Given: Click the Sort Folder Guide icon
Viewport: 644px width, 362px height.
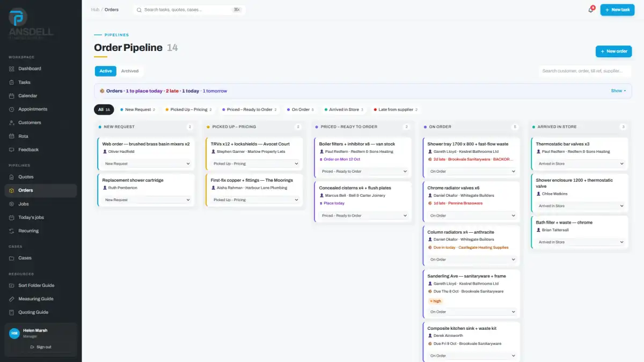Looking at the screenshot, I should [12, 285].
